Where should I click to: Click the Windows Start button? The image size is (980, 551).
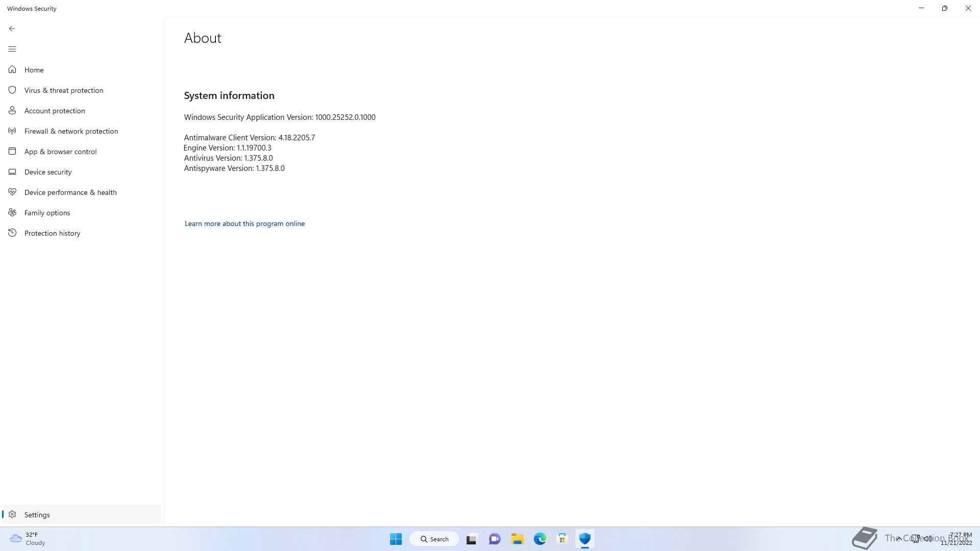click(x=396, y=539)
